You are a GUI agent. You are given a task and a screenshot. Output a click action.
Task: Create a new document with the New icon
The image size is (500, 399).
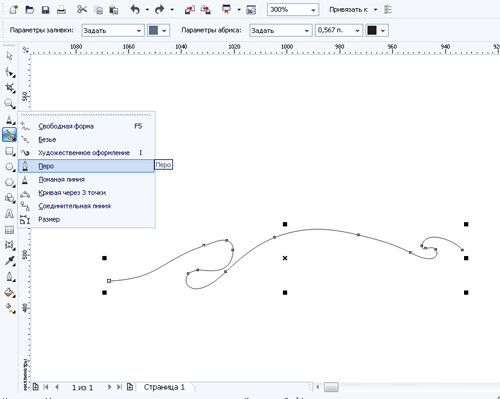(x=14, y=9)
